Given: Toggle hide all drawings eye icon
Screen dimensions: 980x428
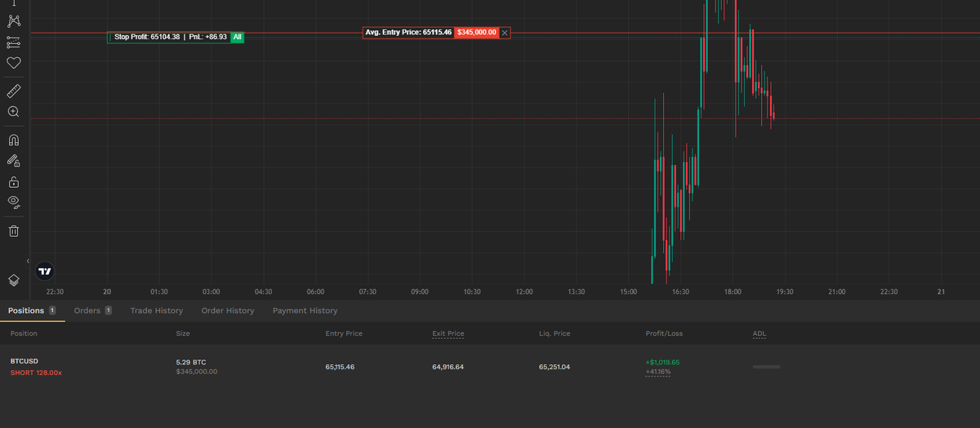Looking at the screenshot, I should (14, 202).
